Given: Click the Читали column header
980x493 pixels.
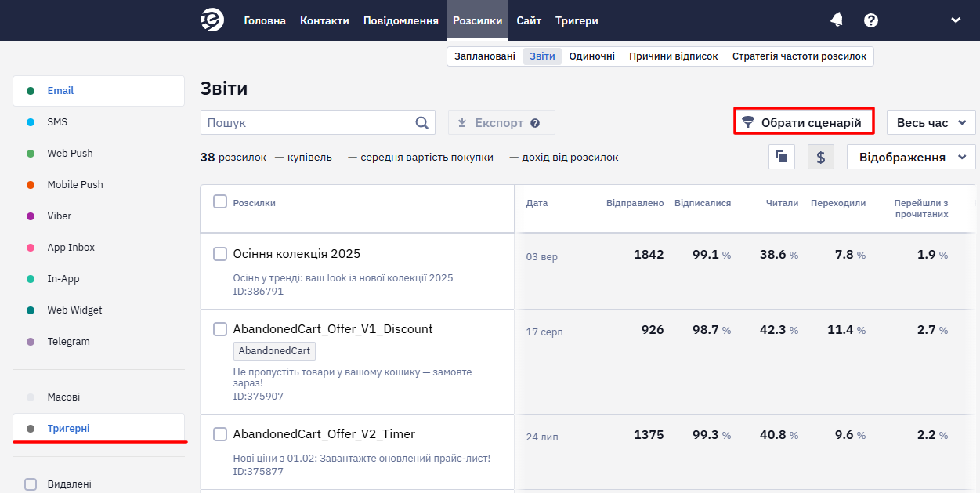Looking at the screenshot, I should tap(782, 203).
